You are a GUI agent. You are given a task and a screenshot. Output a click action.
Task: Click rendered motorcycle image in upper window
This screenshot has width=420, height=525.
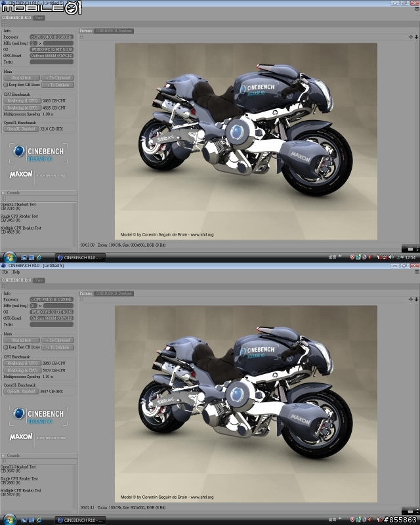[x=246, y=141]
